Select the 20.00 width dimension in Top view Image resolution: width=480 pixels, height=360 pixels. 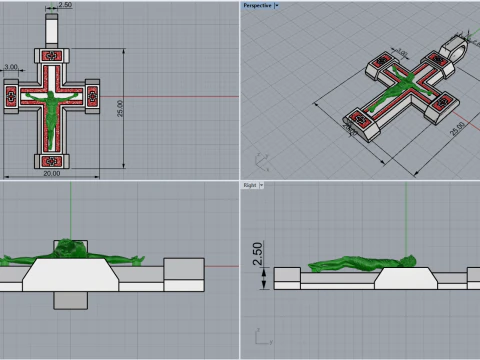(52, 174)
